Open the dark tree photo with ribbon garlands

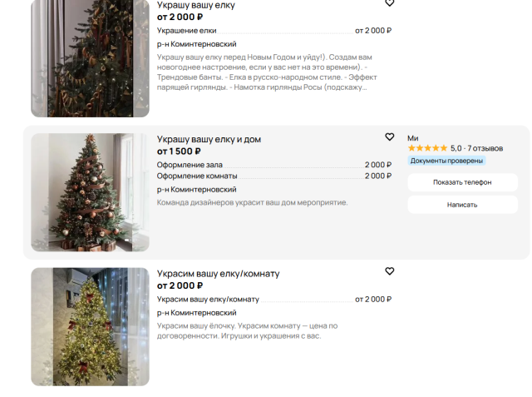91,58
